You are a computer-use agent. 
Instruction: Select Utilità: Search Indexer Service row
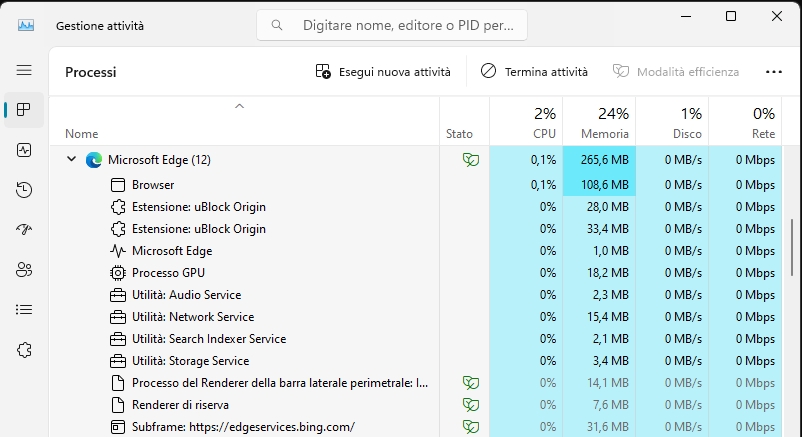pyautogui.click(x=415, y=339)
